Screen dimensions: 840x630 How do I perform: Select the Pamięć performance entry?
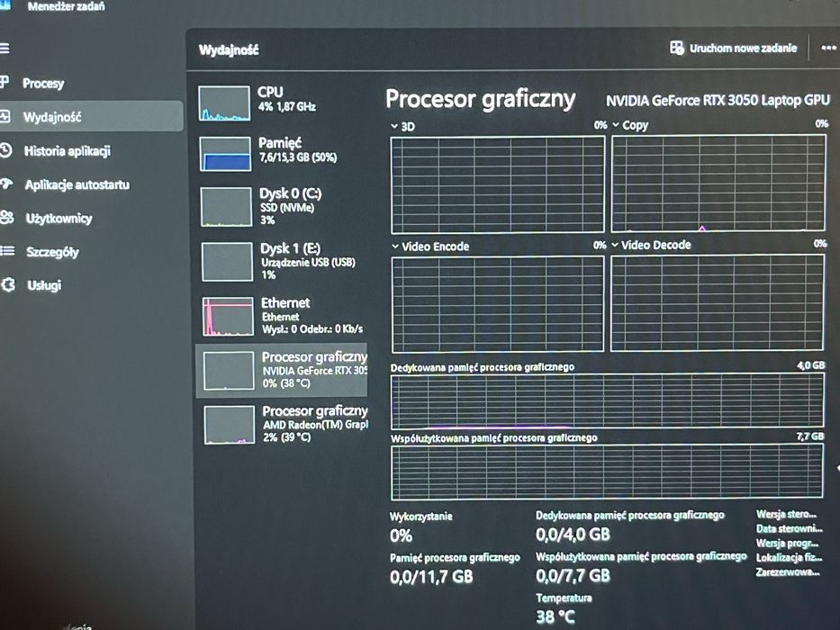[x=281, y=153]
